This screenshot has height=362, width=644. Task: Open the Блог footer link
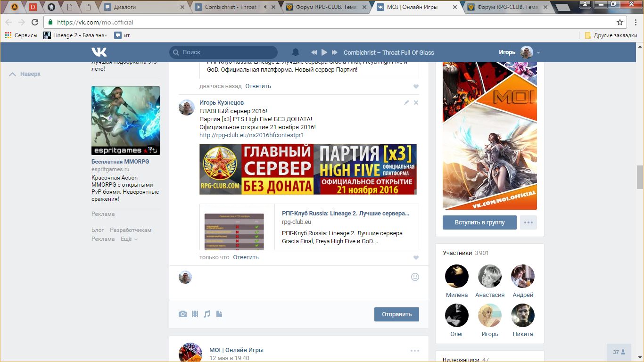click(98, 230)
